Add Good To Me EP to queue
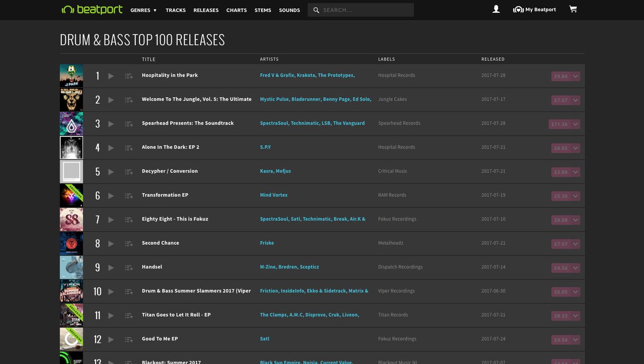Viewport: 644px width, 364px height. pyautogui.click(x=129, y=339)
